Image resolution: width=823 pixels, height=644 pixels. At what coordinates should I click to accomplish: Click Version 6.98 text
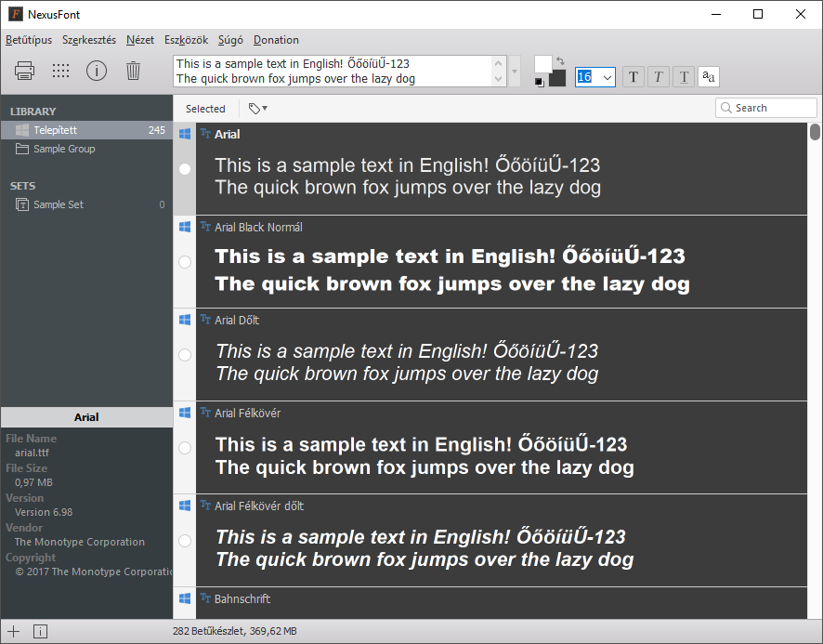(x=44, y=512)
